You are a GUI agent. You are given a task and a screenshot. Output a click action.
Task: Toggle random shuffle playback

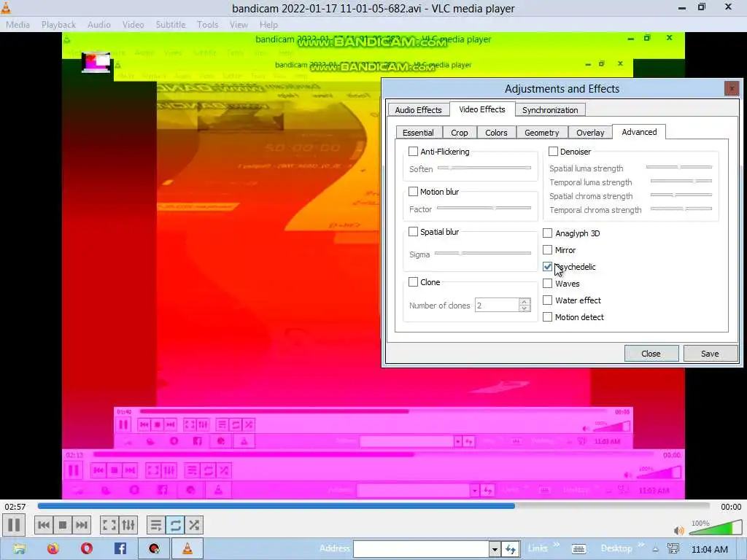point(194,525)
